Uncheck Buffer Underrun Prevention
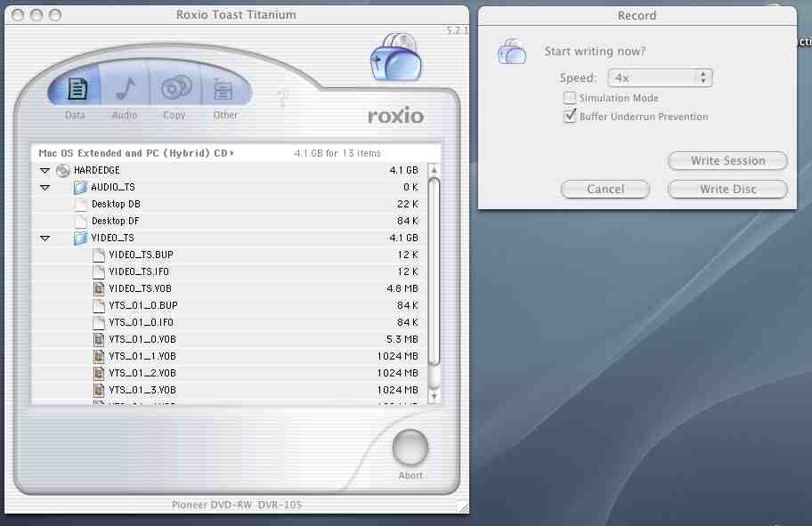812x526 pixels. point(569,116)
